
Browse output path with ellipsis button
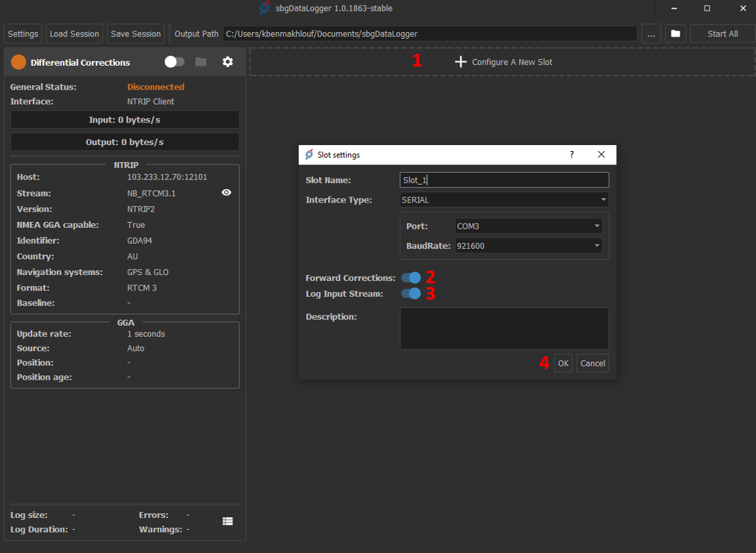point(651,34)
